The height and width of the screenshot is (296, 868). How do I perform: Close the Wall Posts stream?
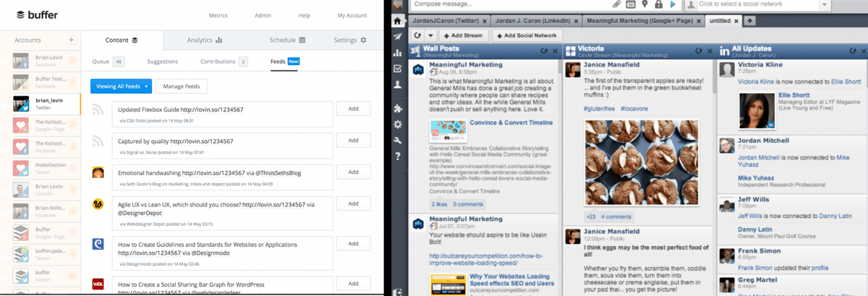[556, 51]
